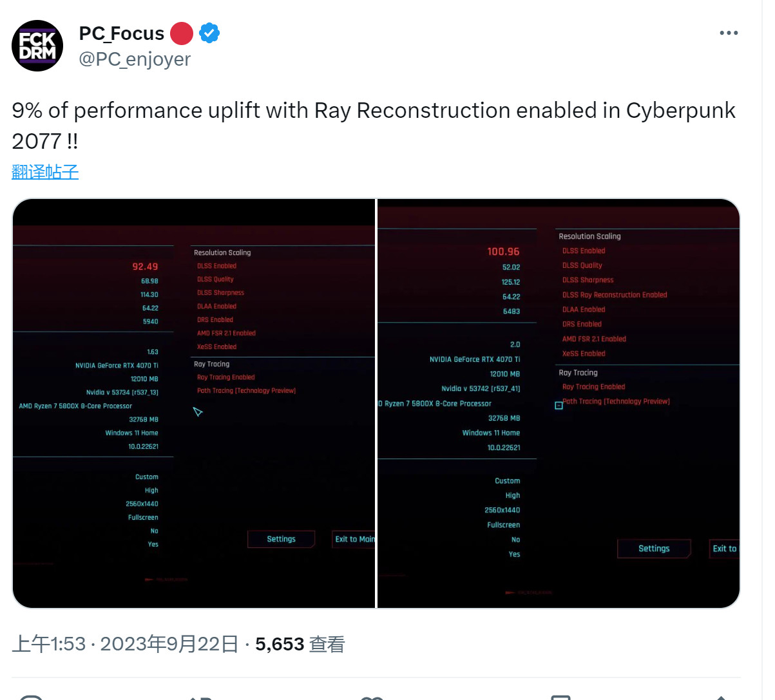Click the like heart icon at the bottom
The height and width of the screenshot is (700, 775).
pos(372,697)
